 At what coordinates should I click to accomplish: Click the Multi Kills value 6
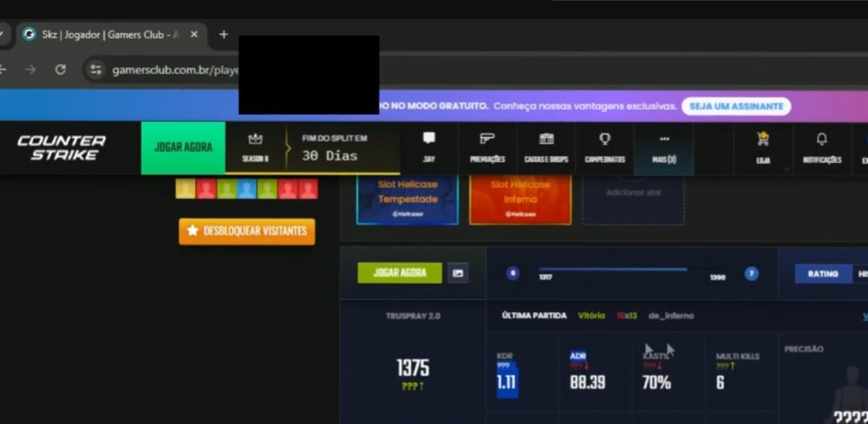click(x=719, y=383)
